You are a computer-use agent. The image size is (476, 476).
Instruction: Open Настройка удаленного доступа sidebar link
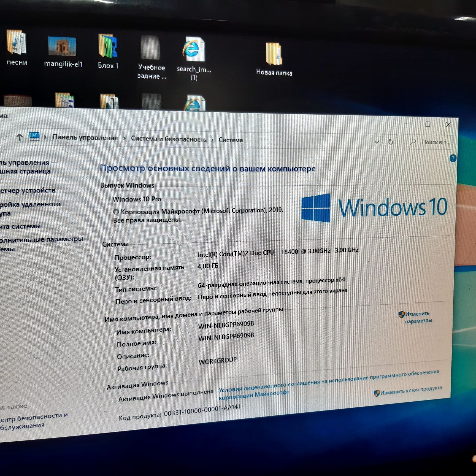pyautogui.click(x=30, y=209)
